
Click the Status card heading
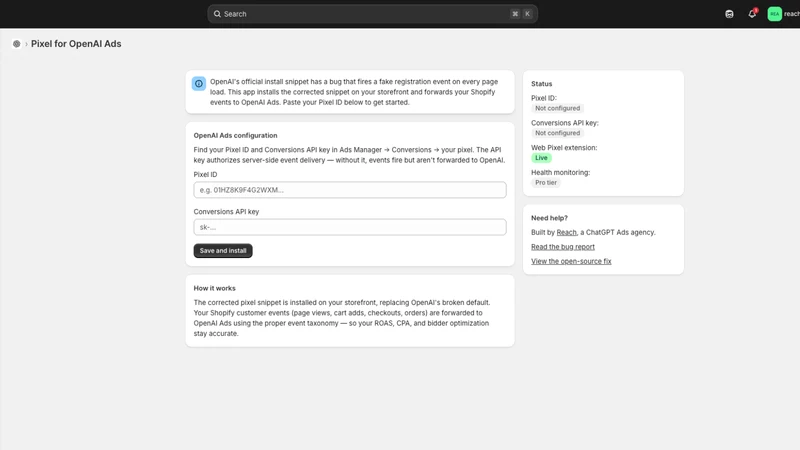(541, 84)
